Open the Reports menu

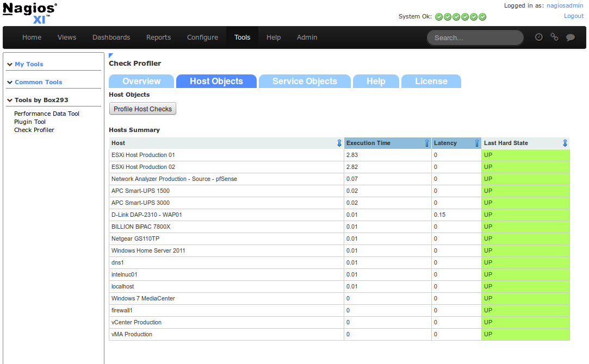coord(158,37)
